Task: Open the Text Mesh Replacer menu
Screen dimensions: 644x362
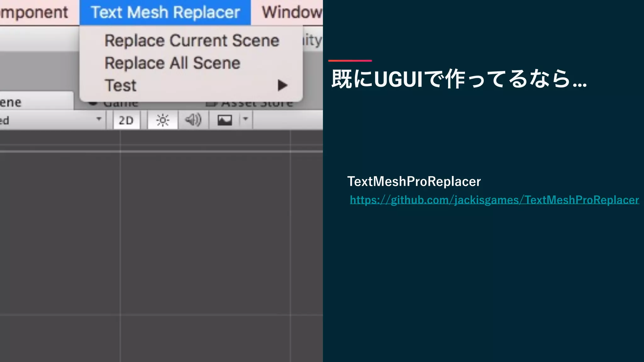Action: click(165, 13)
